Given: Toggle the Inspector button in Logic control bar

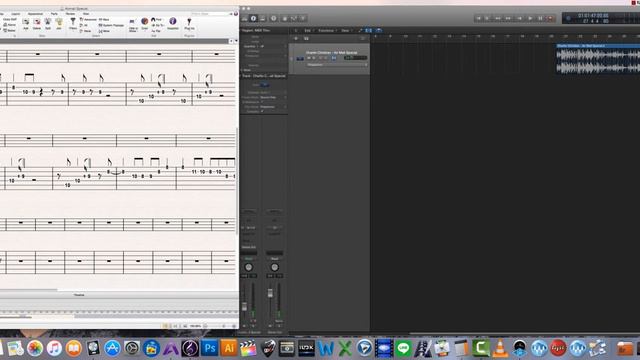Looking at the screenshot, I should tap(253, 18).
